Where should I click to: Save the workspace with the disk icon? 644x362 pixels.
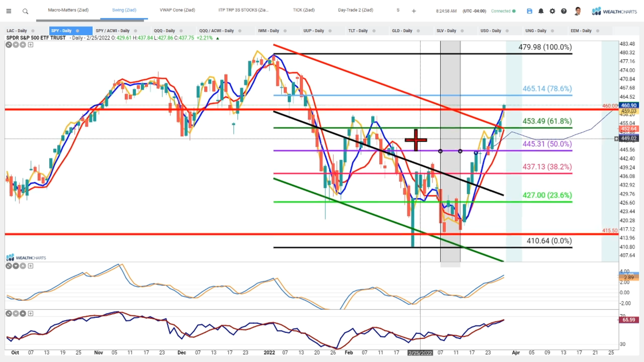pyautogui.click(x=530, y=11)
